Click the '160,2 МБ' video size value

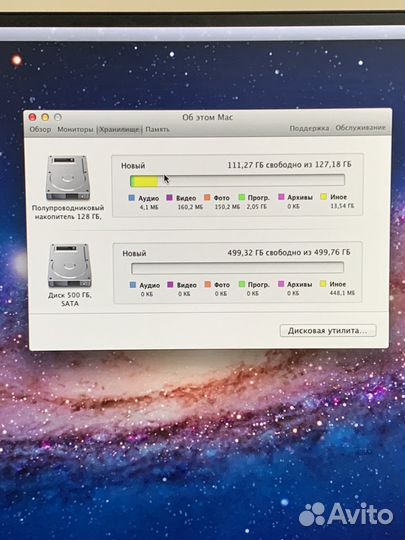pyautogui.click(x=190, y=207)
